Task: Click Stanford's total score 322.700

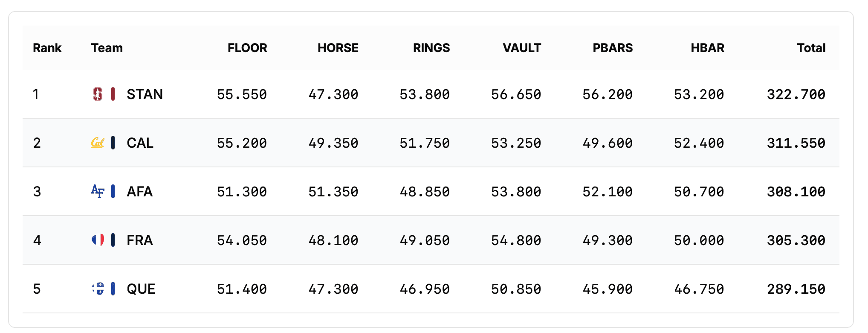Action: 796,94
